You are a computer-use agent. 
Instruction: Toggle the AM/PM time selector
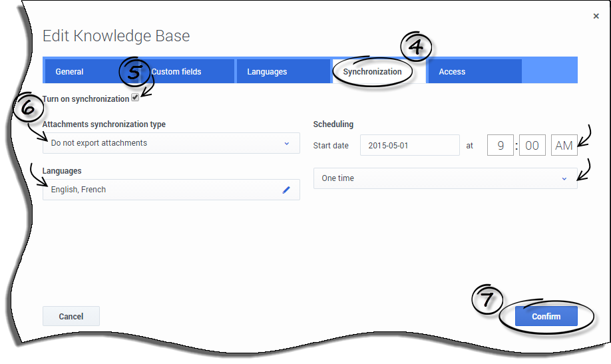564,146
